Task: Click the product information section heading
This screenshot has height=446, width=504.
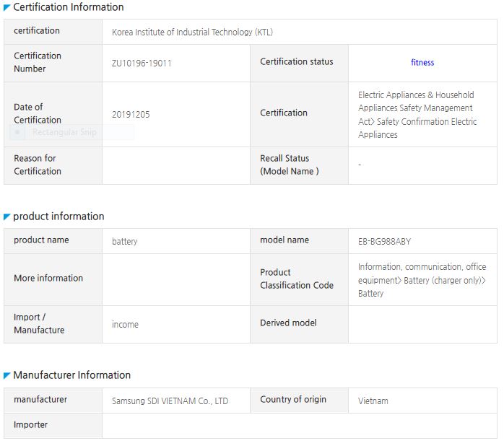Action: [x=58, y=217]
